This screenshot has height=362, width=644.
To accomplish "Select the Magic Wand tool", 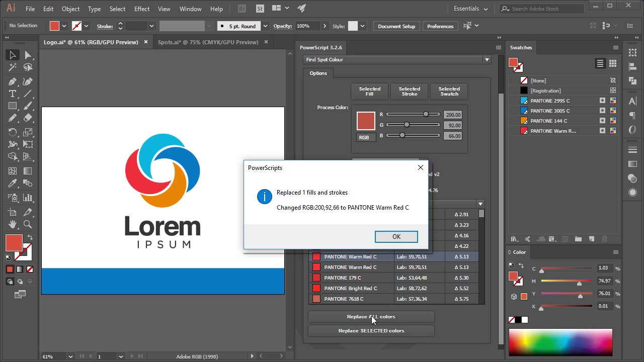I will [x=13, y=67].
